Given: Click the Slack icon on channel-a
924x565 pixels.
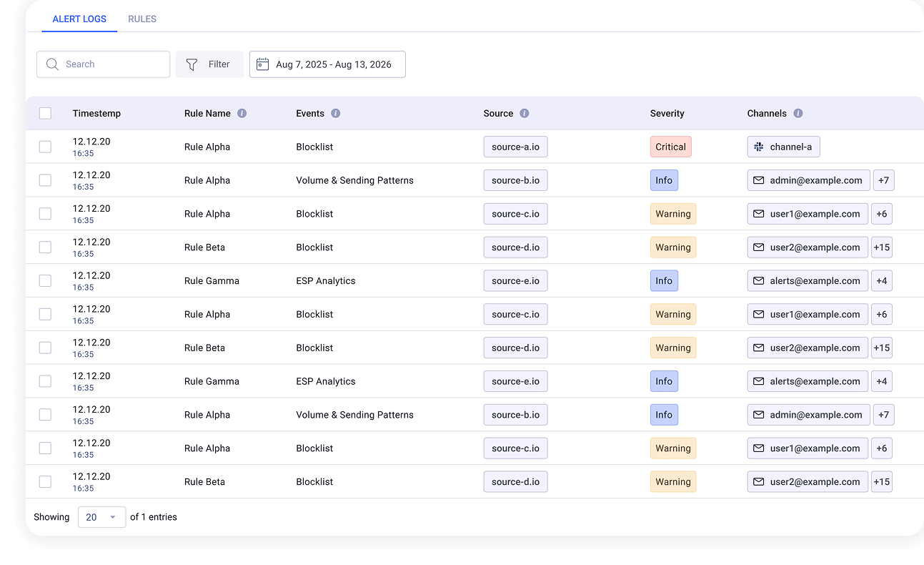Looking at the screenshot, I should tap(759, 147).
